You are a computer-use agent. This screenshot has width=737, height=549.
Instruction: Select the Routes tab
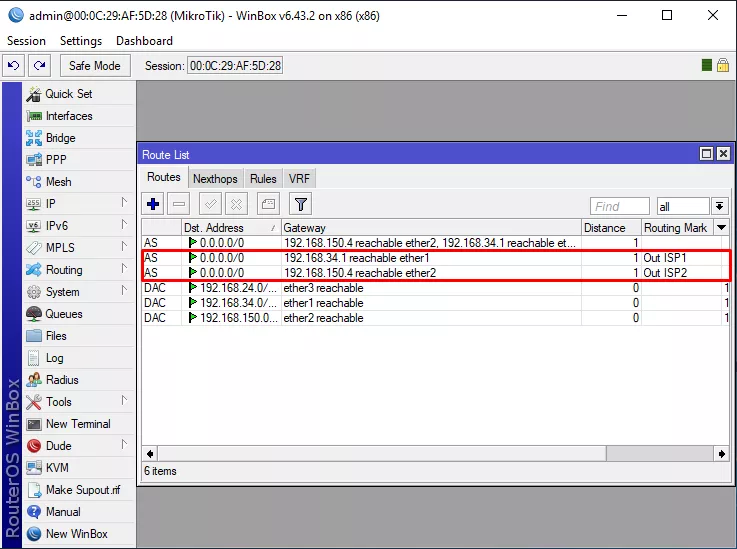(x=164, y=177)
